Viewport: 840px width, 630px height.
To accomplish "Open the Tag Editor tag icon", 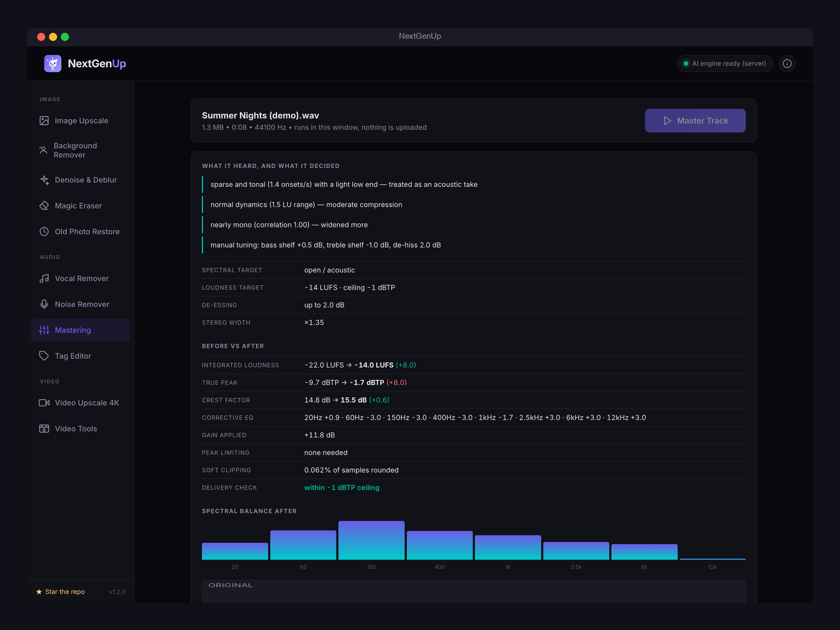I will (x=44, y=356).
